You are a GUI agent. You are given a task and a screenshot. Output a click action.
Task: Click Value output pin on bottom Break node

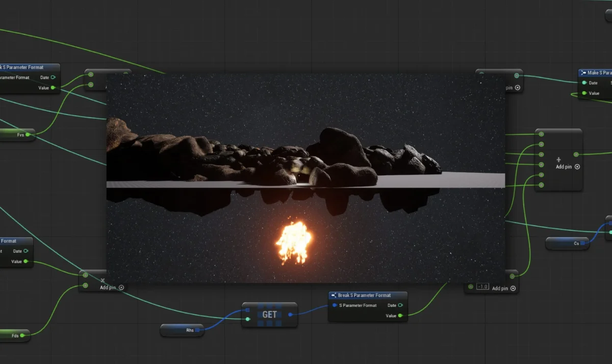pos(400,316)
